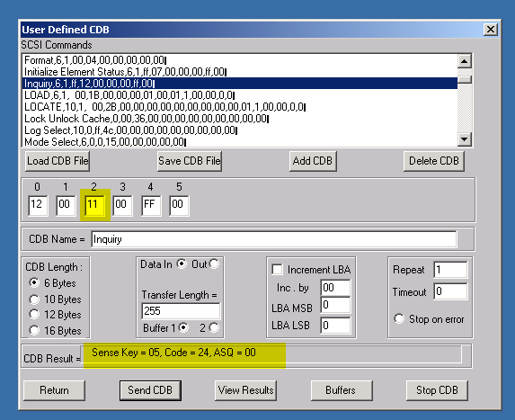Screen dimensions: 515x420
Task: Close the User Defined CDB dialog
Action: [x=491, y=30]
